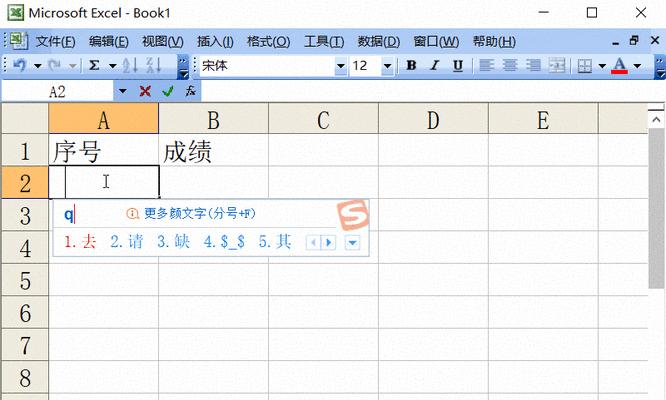Choose IME candidate 5. 其
The width and height of the screenshot is (666, 400).
(275, 242)
